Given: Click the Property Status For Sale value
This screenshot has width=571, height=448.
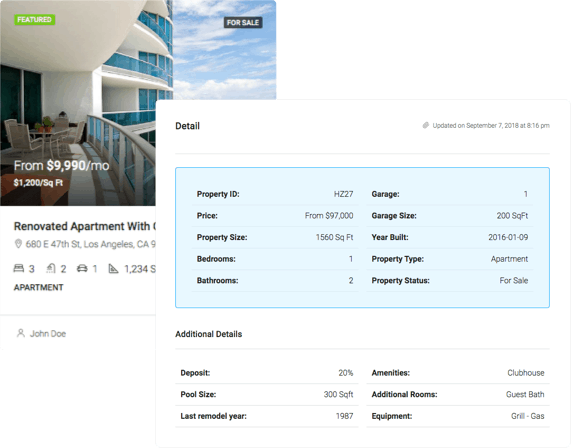Looking at the screenshot, I should pyautogui.click(x=513, y=280).
